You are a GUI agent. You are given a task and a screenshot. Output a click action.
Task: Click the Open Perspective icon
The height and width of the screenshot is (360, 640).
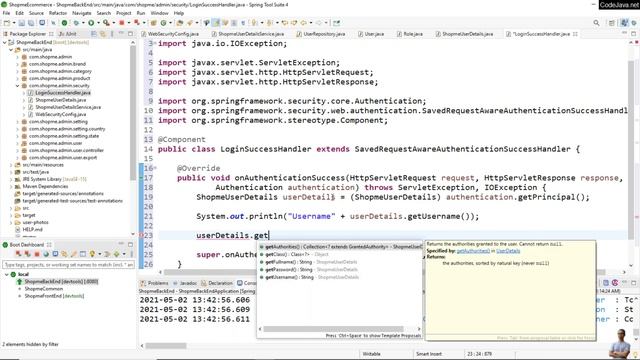(611, 23)
